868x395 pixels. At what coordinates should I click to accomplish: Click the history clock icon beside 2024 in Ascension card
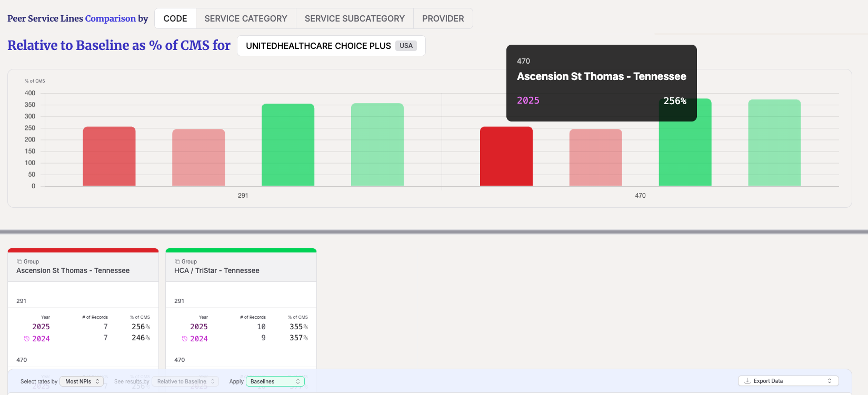coord(27,339)
